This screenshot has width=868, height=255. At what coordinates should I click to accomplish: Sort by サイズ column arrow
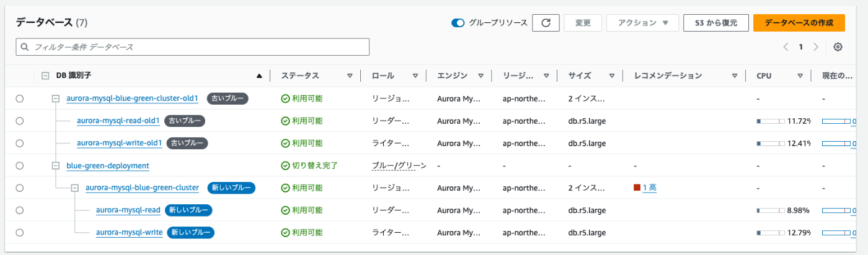click(611, 76)
